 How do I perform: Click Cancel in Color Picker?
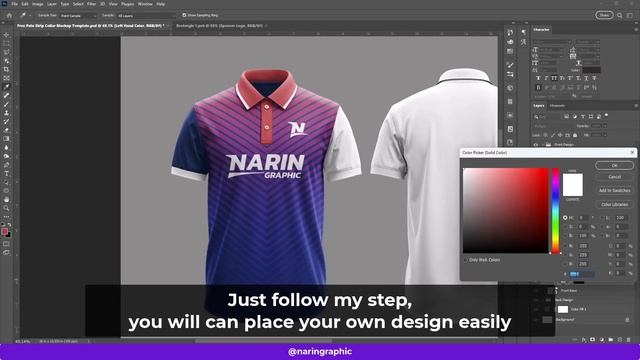[614, 177]
